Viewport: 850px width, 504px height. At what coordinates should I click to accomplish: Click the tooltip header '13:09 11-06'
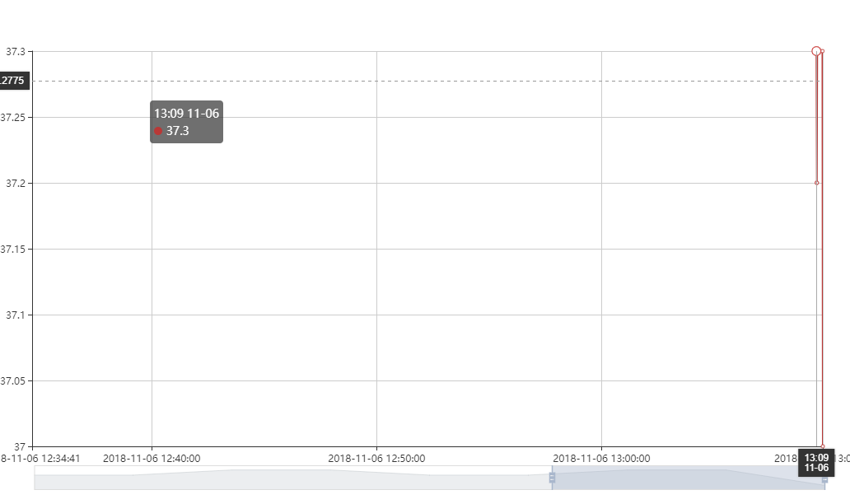point(186,114)
